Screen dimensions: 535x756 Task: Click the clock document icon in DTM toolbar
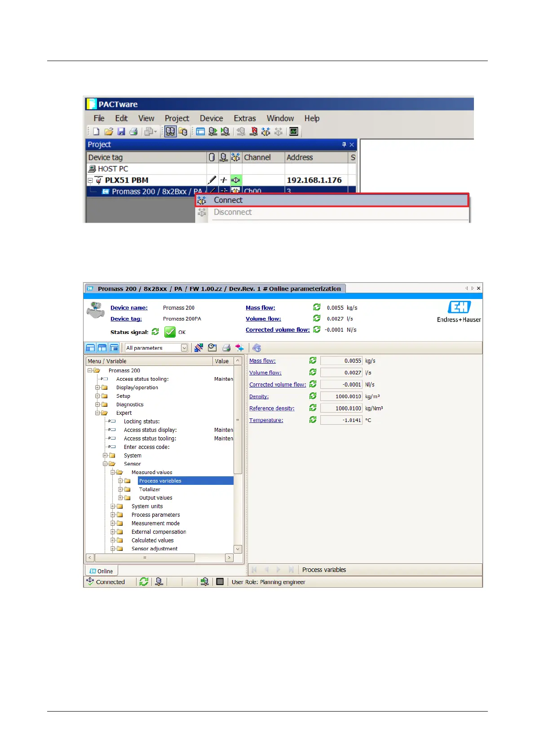click(212, 348)
